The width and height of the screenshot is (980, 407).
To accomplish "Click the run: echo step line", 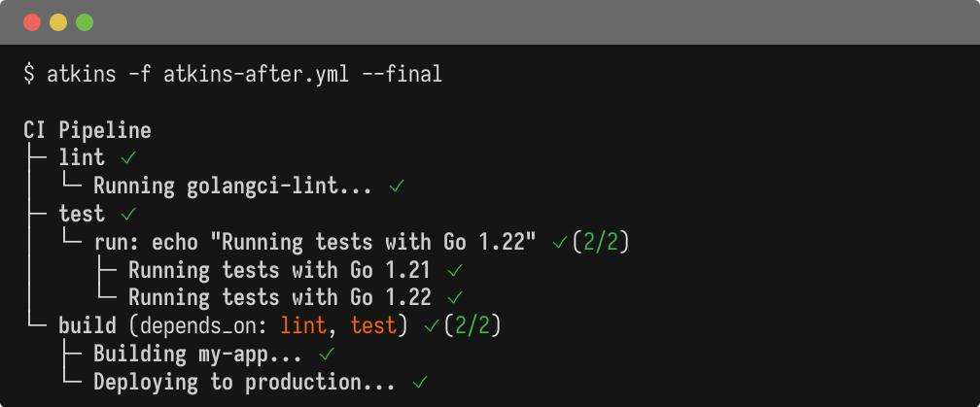I will point(315,242).
